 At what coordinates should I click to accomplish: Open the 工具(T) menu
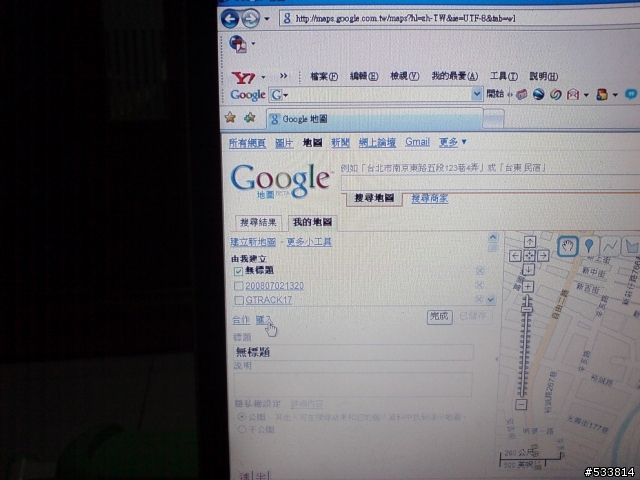504,76
